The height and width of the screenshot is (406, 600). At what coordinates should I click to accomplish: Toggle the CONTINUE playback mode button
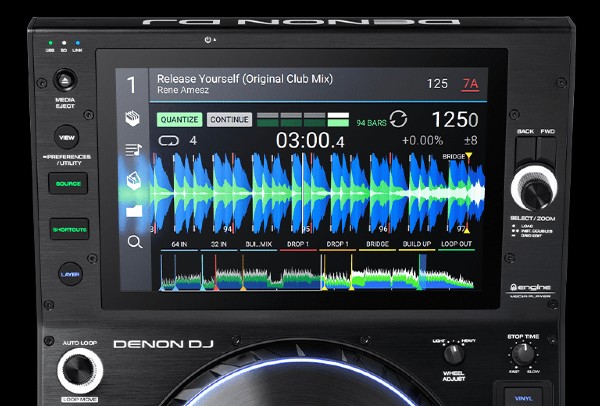click(x=229, y=120)
